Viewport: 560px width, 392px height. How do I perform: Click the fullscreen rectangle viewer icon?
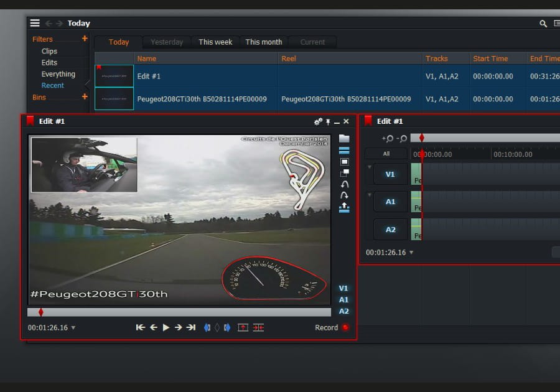click(344, 162)
